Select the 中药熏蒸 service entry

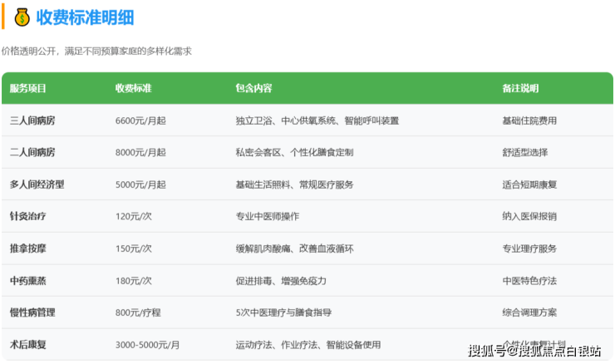click(28, 280)
